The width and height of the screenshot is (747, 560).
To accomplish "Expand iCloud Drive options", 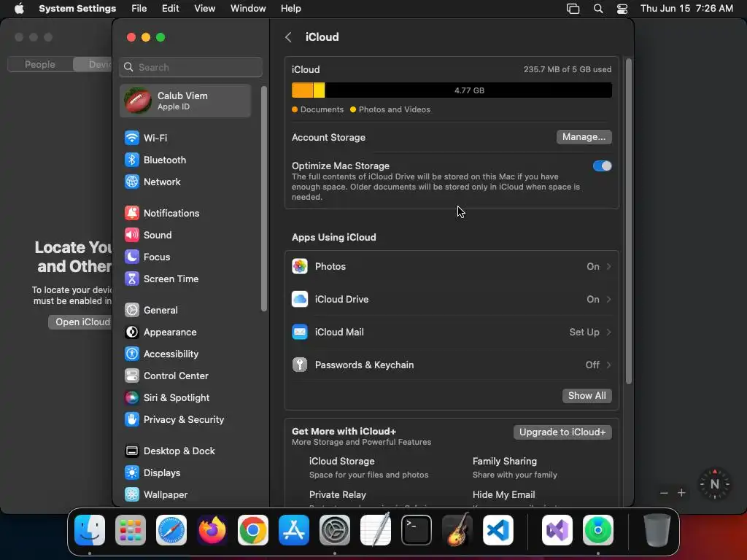I will point(452,300).
